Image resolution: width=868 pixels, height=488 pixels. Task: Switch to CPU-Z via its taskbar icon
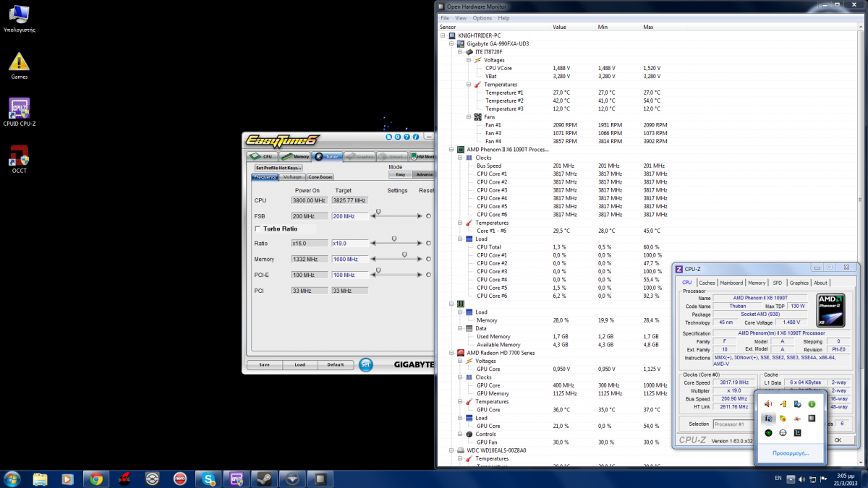[236, 479]
